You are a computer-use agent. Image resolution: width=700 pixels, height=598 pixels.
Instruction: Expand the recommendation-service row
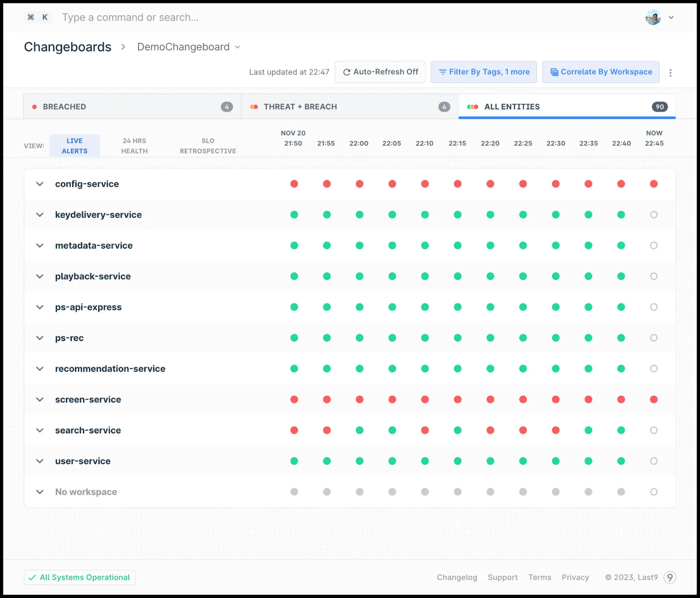(40, 369)
